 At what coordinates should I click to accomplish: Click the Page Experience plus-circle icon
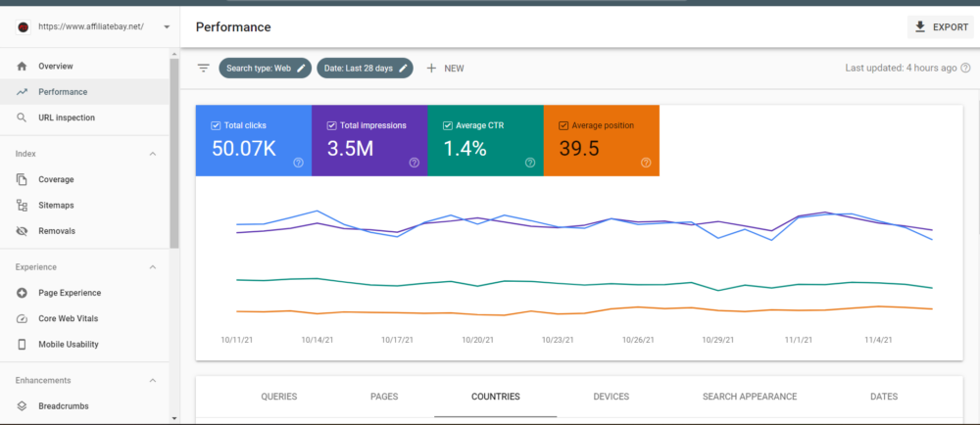coord(22,293)
